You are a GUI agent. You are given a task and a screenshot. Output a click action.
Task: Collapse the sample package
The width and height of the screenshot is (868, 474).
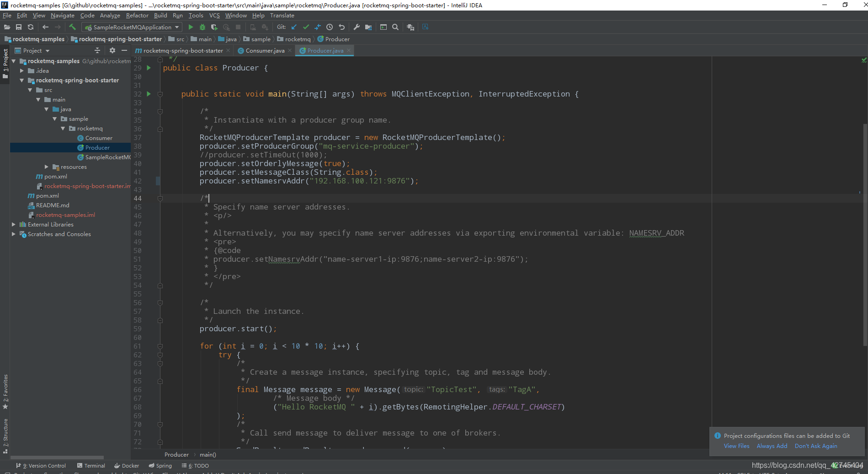point(55,118)
